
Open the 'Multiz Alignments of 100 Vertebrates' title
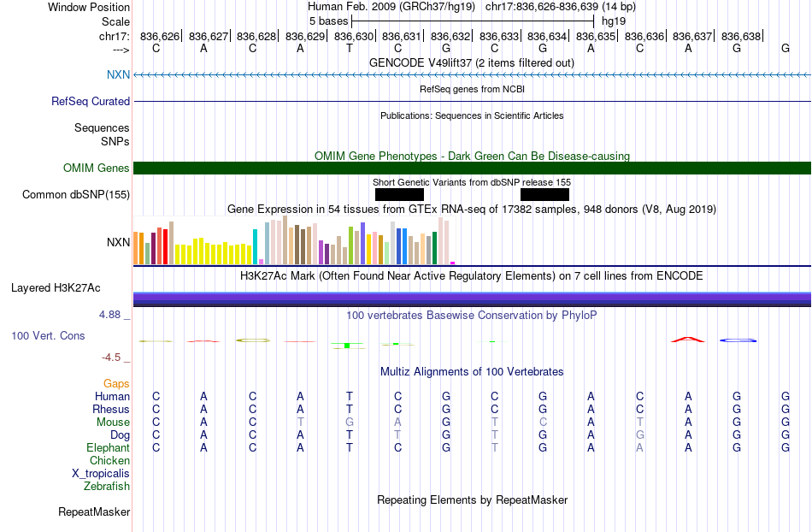tap(472, 371)
